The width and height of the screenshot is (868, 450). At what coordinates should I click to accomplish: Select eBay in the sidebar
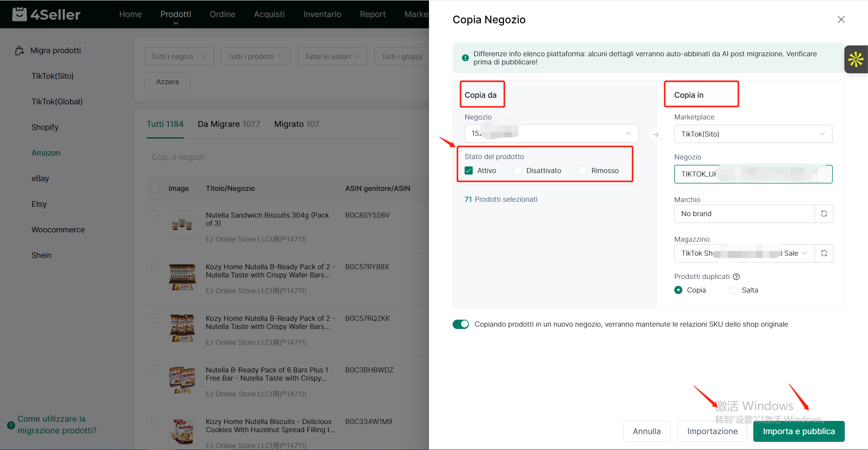(40, 178)
